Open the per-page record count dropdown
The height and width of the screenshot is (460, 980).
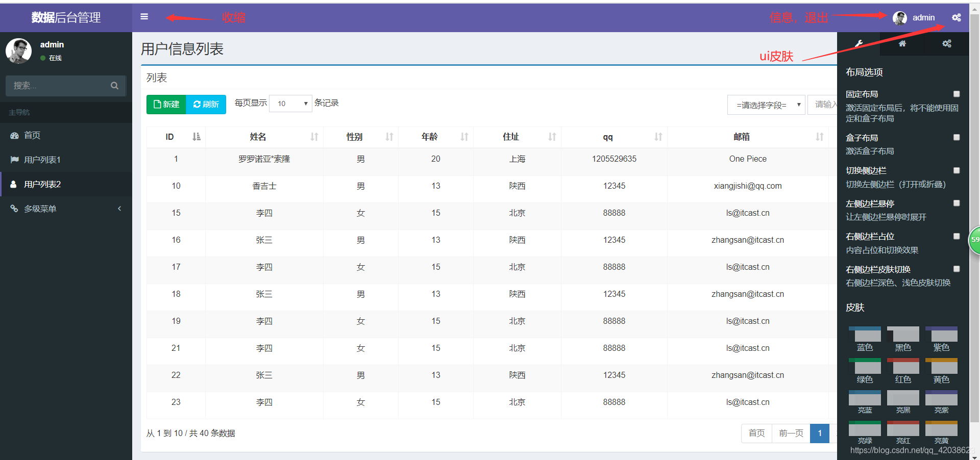point(290,104)
